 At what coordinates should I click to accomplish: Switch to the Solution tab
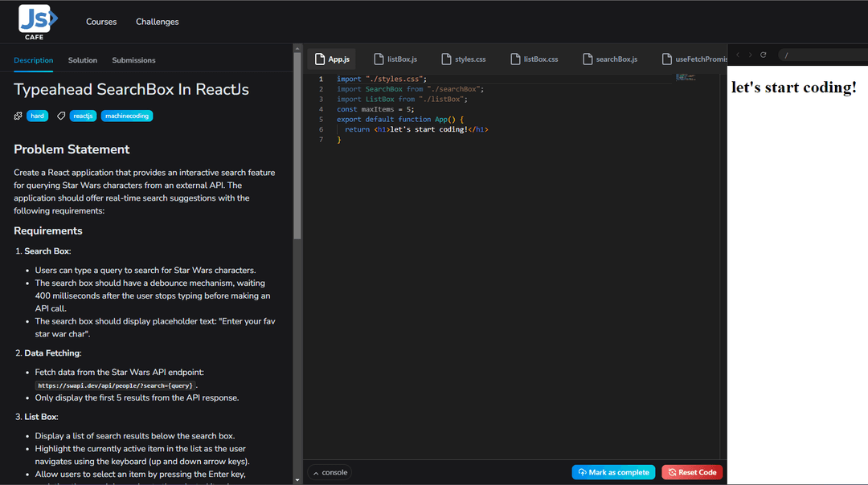(x=83, y=60)
